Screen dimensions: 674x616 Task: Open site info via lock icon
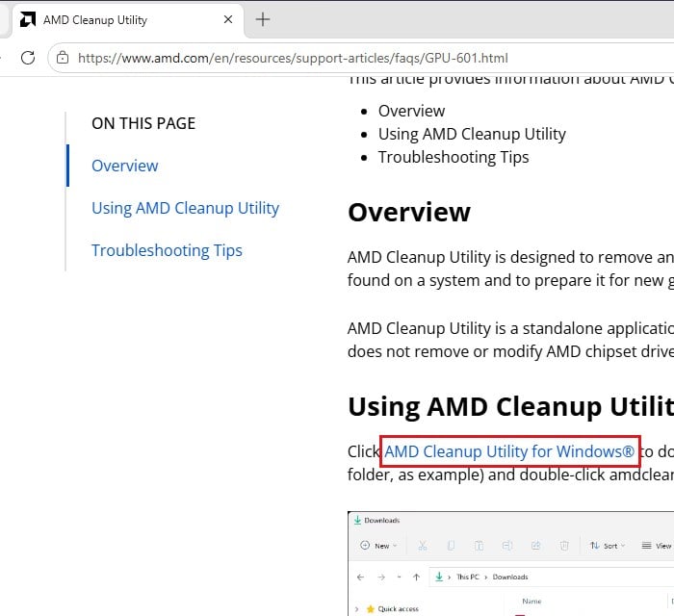[63, 57]
